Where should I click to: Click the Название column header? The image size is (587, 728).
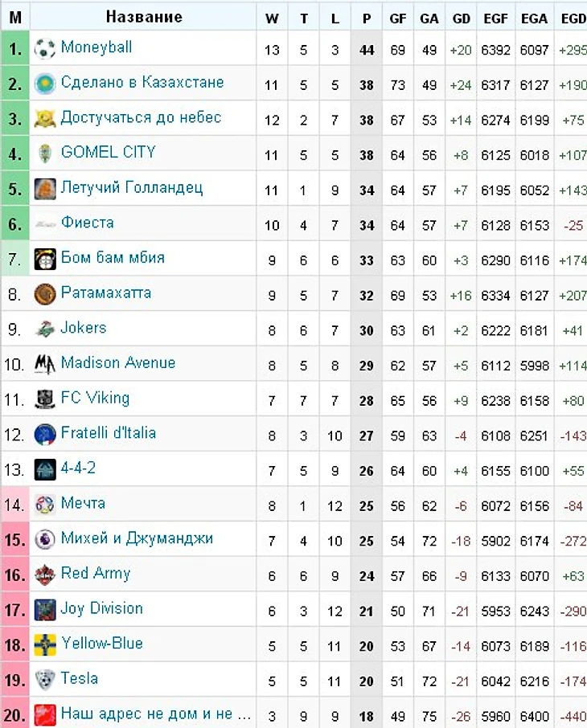coord(144,17)
